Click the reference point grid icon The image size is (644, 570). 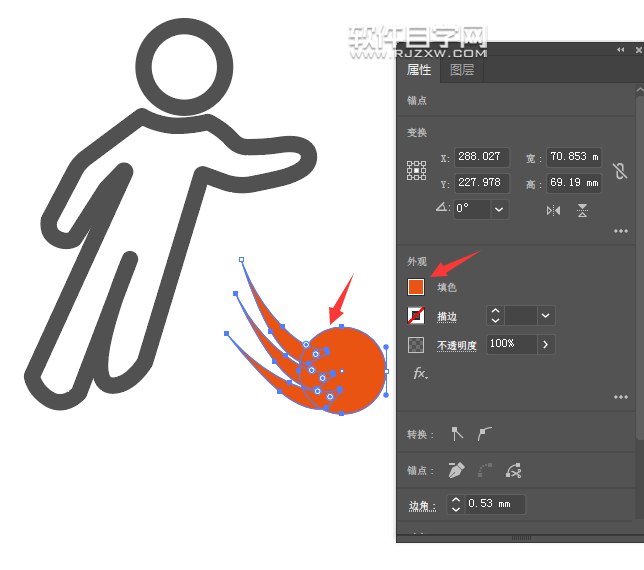tap(416, 170)
